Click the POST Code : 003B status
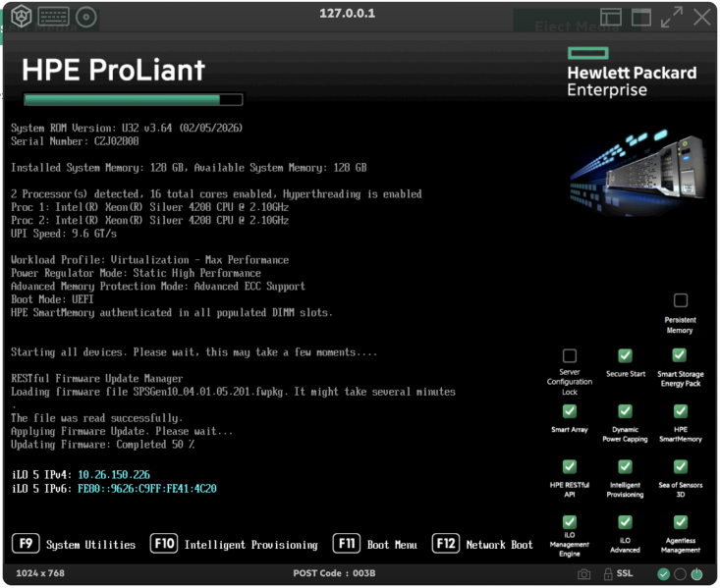The image size is (720, 588). [x=334, y=574]
